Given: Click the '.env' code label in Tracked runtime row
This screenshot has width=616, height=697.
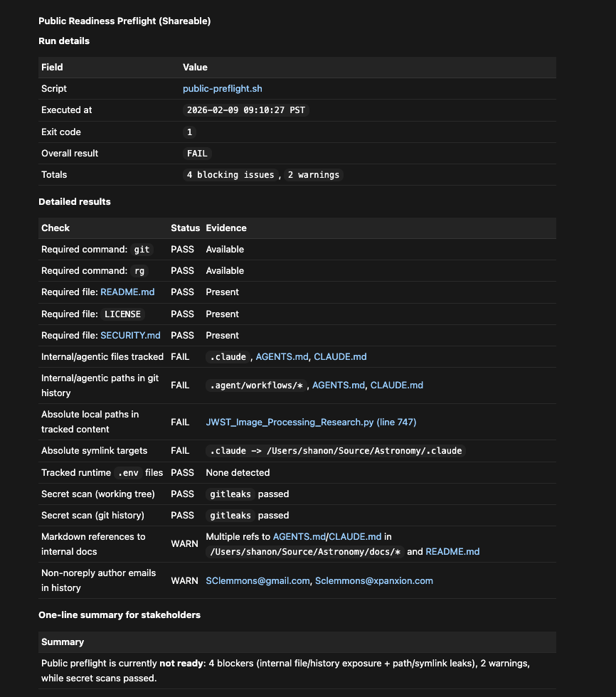Looking at the screenshot, I should click(x=128, y=472).
